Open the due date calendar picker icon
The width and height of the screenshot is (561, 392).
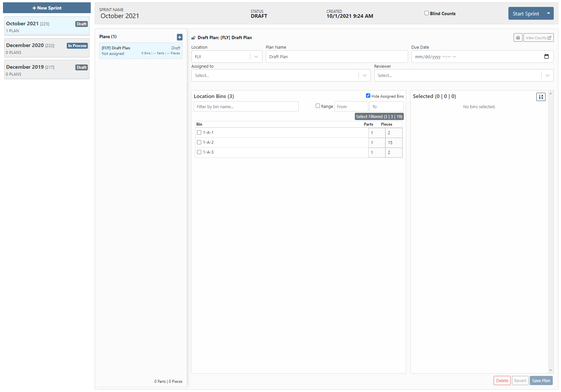pyautogui.click(x=547, y=57)
